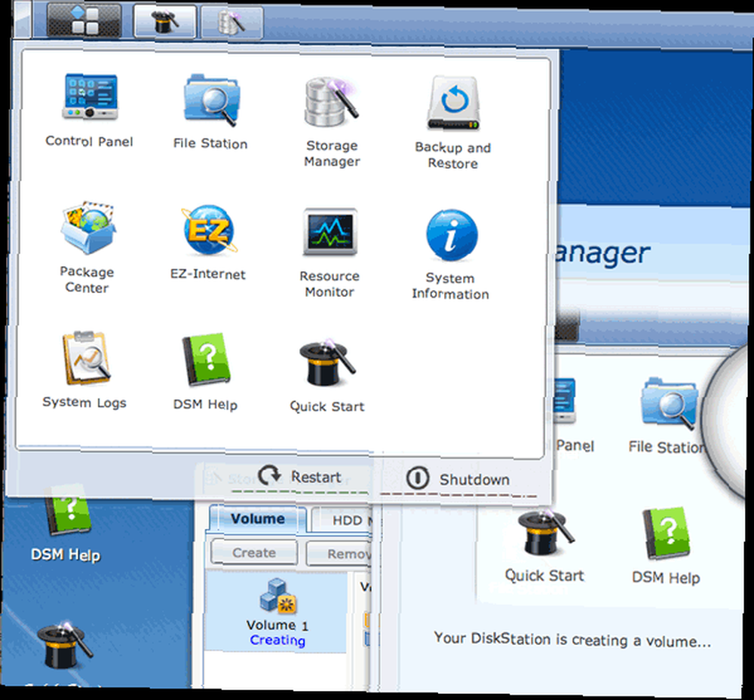Open Package Center
Viewport: 754px width, 700px height.
coord(87,247)
